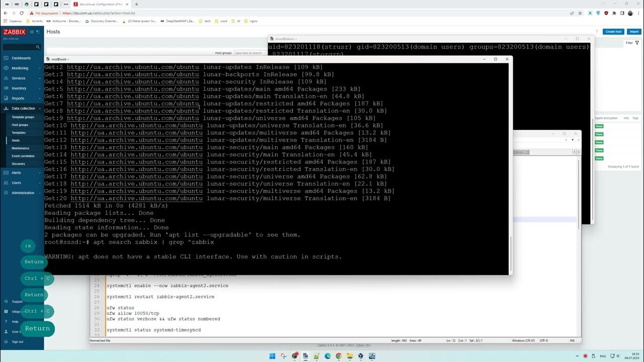Viewport: 644px width, 362px height.
Task: Click the ZABBIX logo
Action: point(14,32)
